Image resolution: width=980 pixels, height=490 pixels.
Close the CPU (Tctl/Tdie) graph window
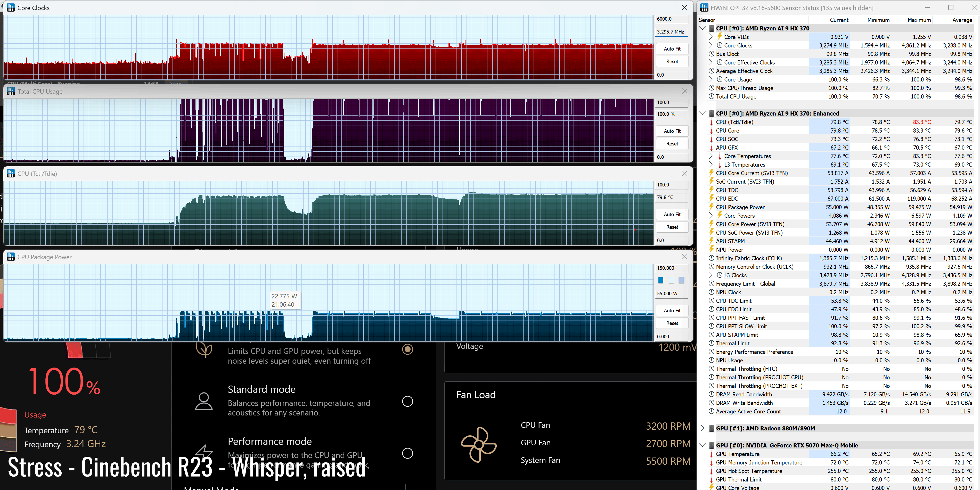(684, 174)
